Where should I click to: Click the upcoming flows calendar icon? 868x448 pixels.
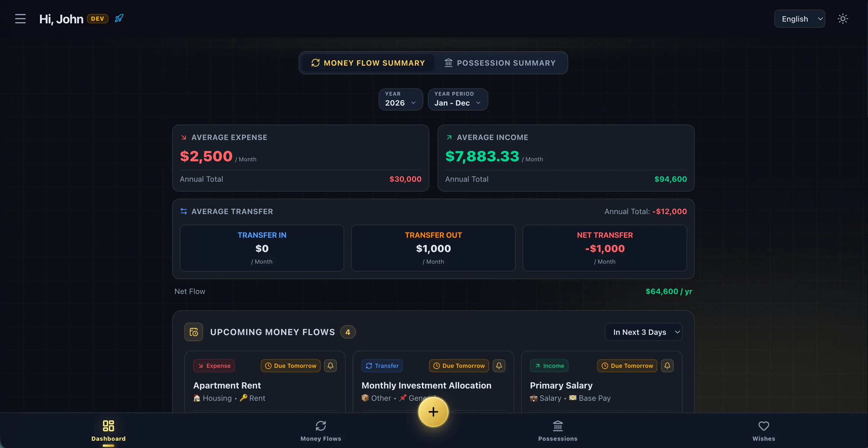[x=194, y=332]
